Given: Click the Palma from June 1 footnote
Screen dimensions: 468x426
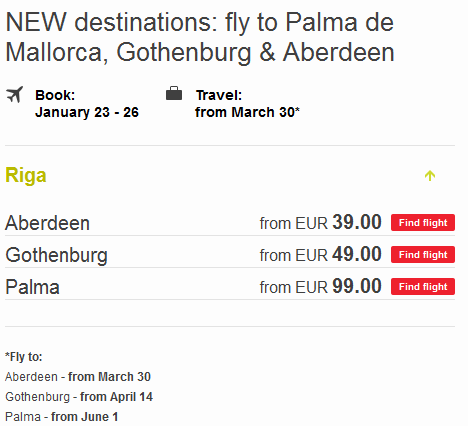Looking at the screenshot, I should coord(62,417).
